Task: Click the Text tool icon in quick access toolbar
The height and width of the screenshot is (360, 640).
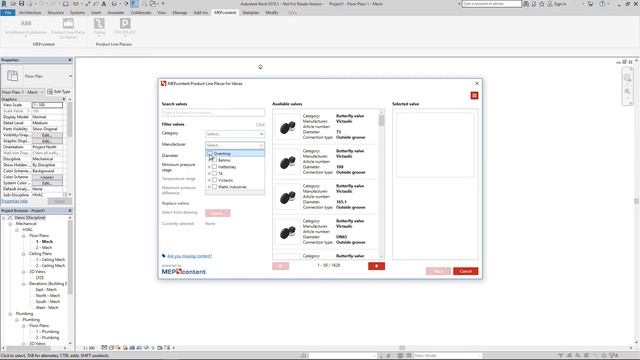Action: click(x=104, y=4)
